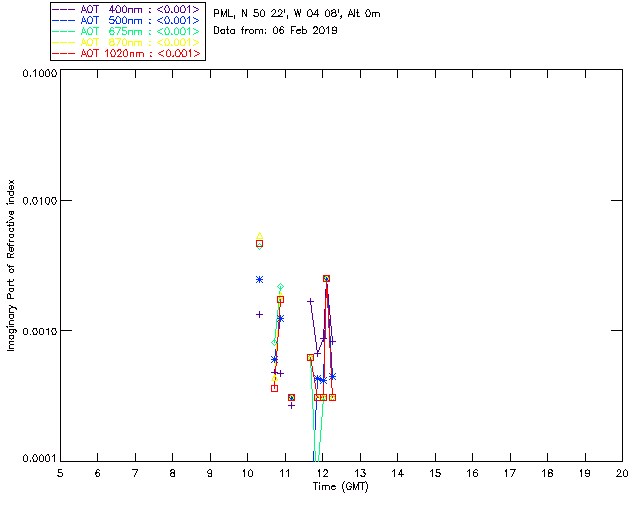The width and height of the screenshot is (640, 512).
Task: Click x-axis tick label 14
Action: coord(398,473)
